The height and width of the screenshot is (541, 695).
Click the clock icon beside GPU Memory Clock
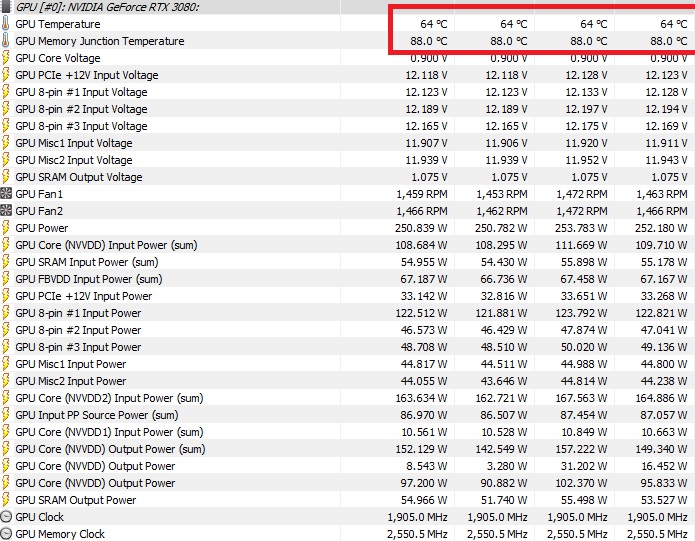[x=6, y=533]
